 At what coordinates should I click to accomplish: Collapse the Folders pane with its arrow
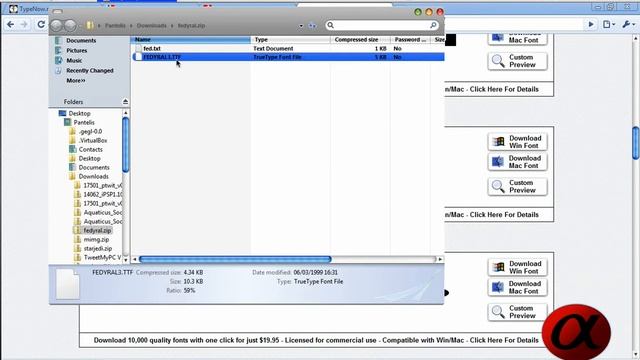125,102
